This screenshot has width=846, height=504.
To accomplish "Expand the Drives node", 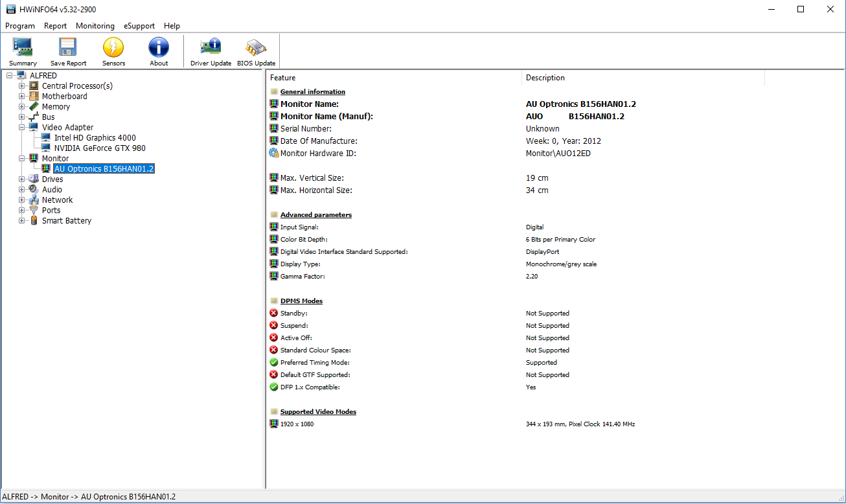I will 22,179.
